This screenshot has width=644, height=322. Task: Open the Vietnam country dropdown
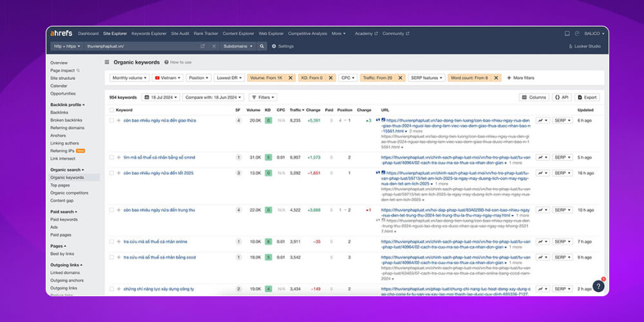click(167, 78)
